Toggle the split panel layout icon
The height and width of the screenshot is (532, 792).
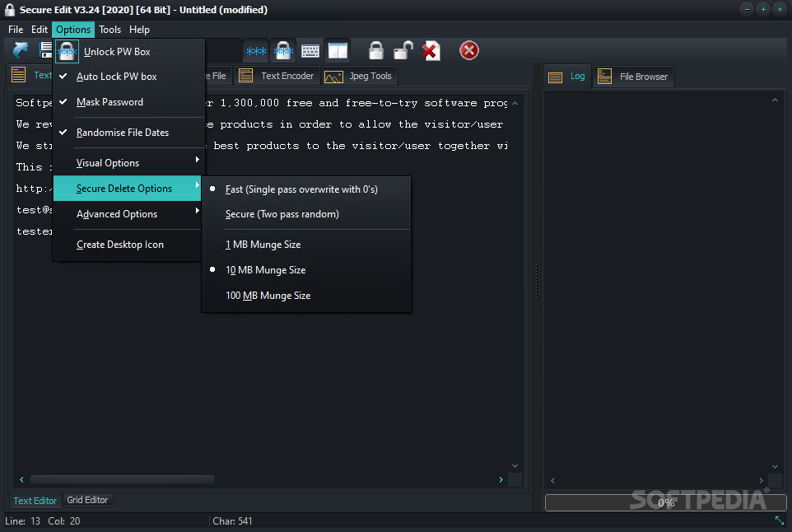tap(338, 50)
